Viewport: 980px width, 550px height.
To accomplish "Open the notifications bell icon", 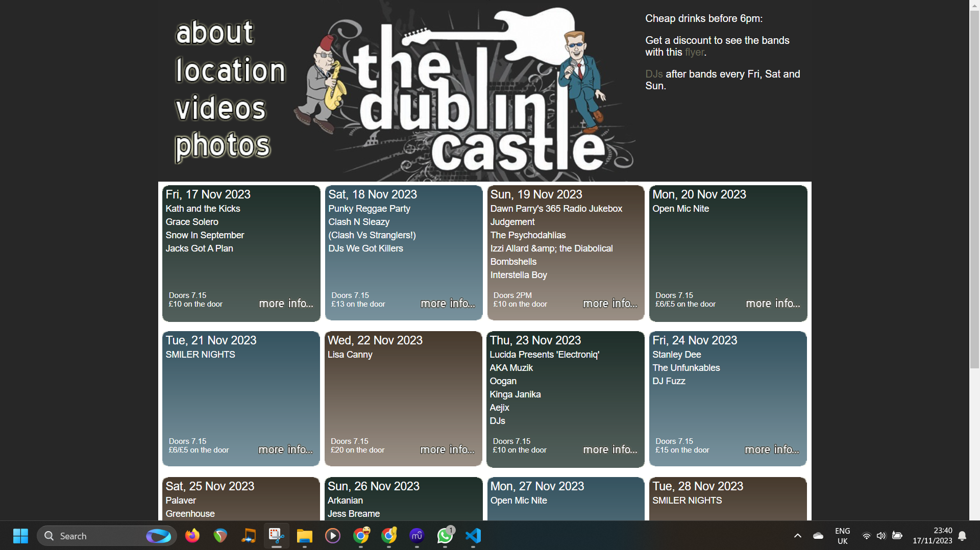I will point(962,536).
